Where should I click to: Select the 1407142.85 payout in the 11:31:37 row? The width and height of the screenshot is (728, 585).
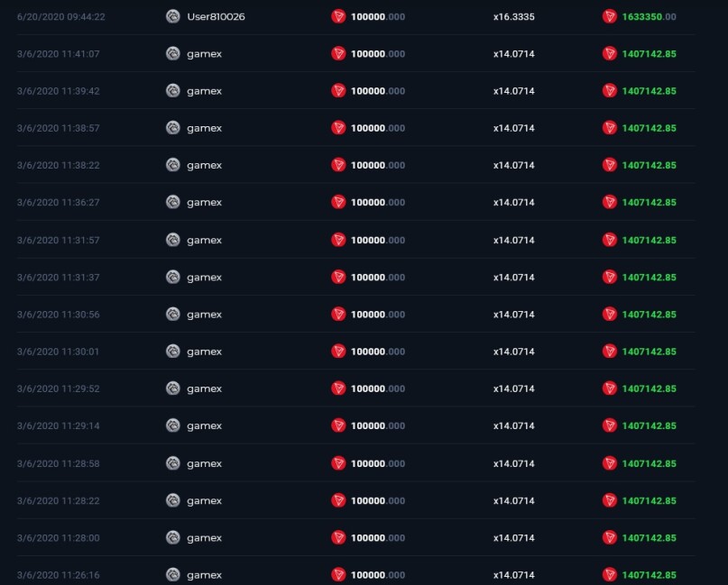[x=650, y=278]
